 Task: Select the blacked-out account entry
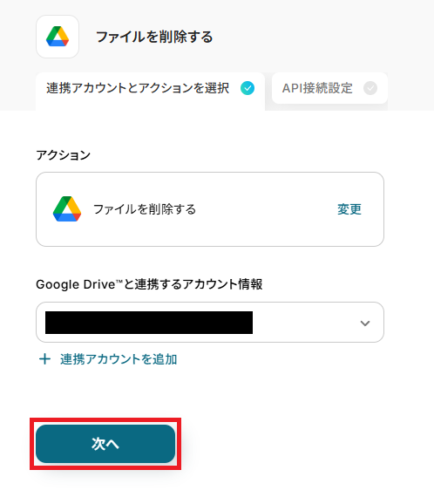149,322
